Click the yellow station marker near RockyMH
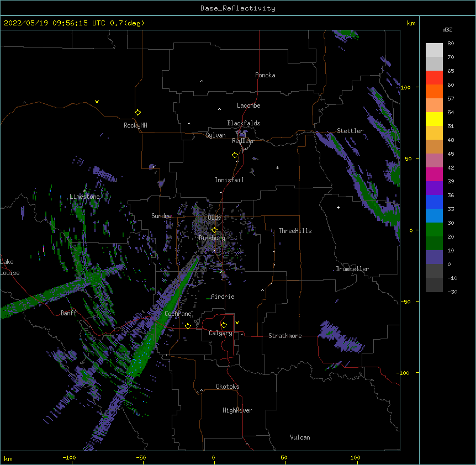The height and width of the screenshot is (465, 476). point(137,112)
